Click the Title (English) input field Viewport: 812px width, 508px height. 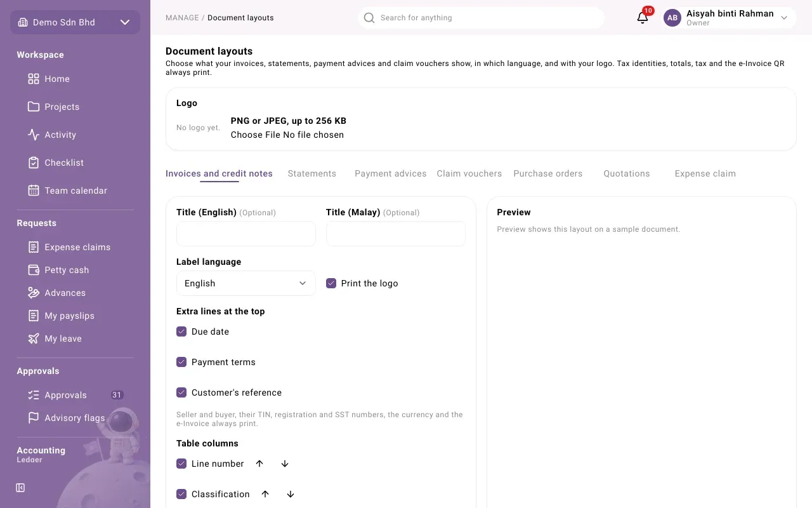coord(246,234)
